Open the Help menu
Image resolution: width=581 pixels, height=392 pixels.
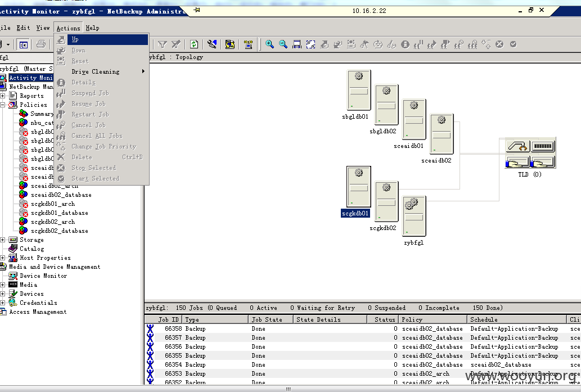coord(92,28)
